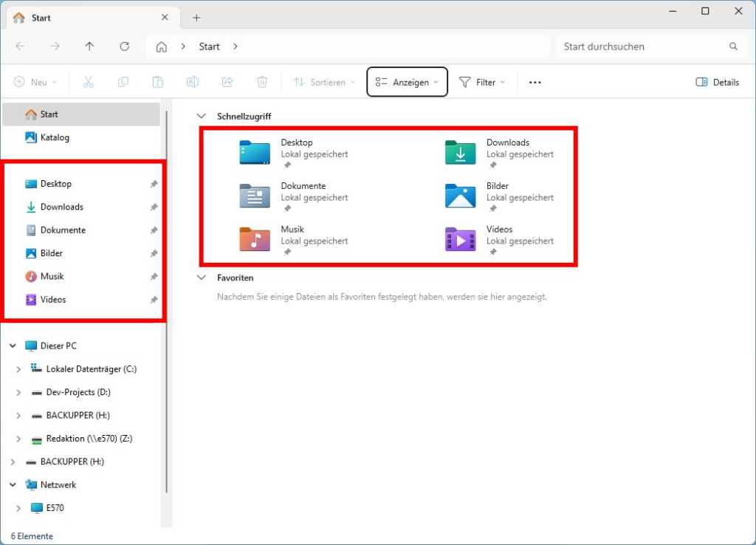Unpin Desktop from the sidebar
This screenshot has height=545, width=756.
[x=154, y=183]
